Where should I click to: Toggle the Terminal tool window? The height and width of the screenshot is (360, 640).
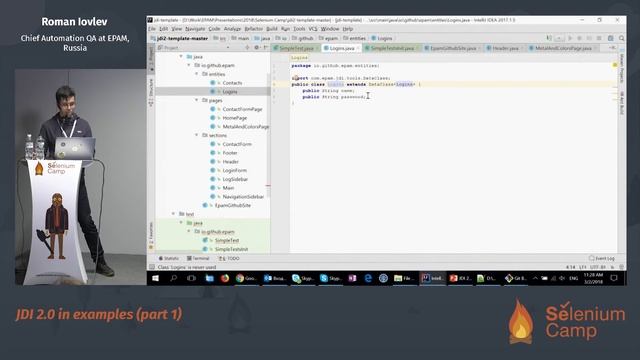198,258
